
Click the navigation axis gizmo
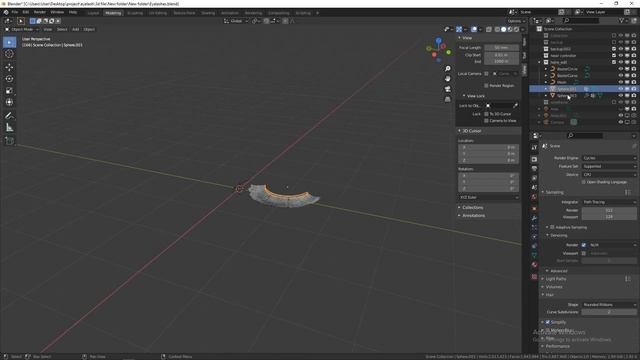click(x=438, y=50)
